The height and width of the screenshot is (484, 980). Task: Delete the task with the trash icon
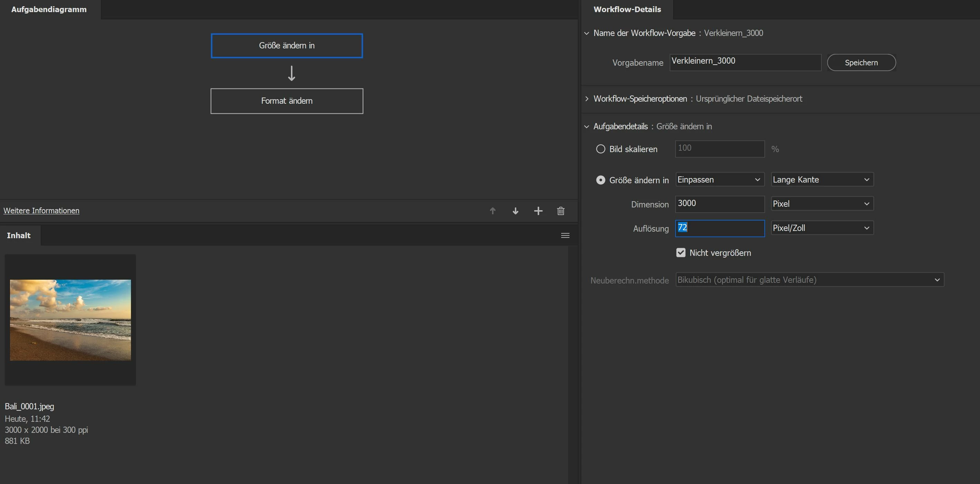click(x=561, y=211)
